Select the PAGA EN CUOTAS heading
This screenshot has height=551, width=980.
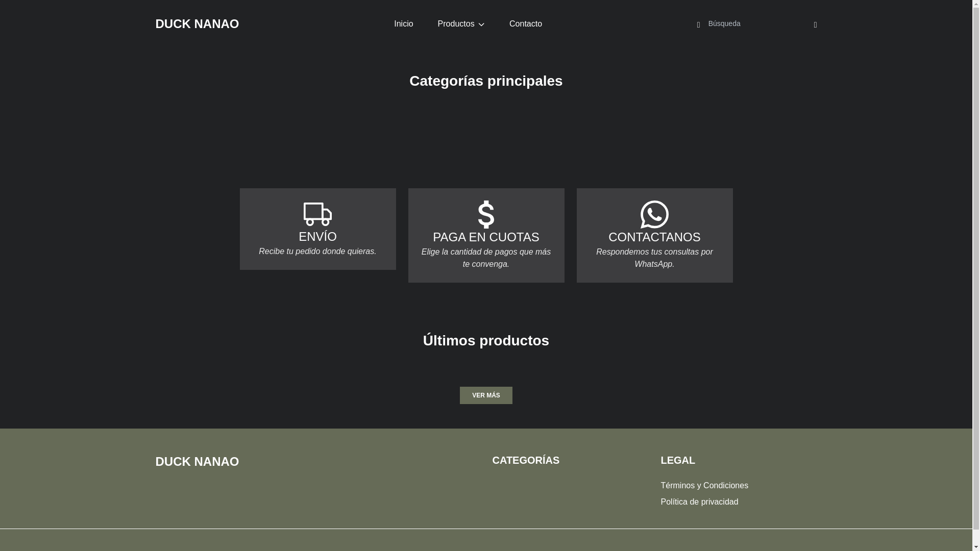(486, 237)
